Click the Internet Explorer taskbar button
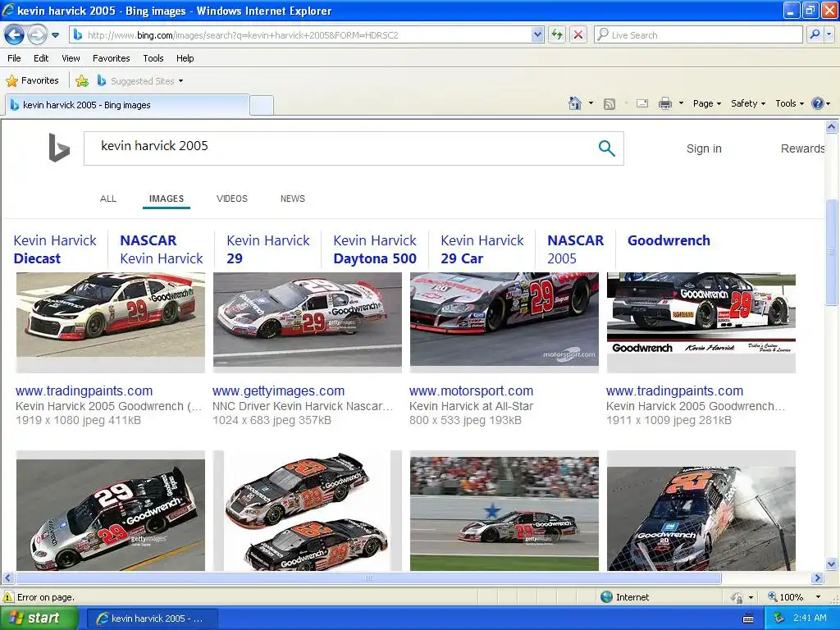The height and width of the screenshot is (630, 840). (152, 619)
